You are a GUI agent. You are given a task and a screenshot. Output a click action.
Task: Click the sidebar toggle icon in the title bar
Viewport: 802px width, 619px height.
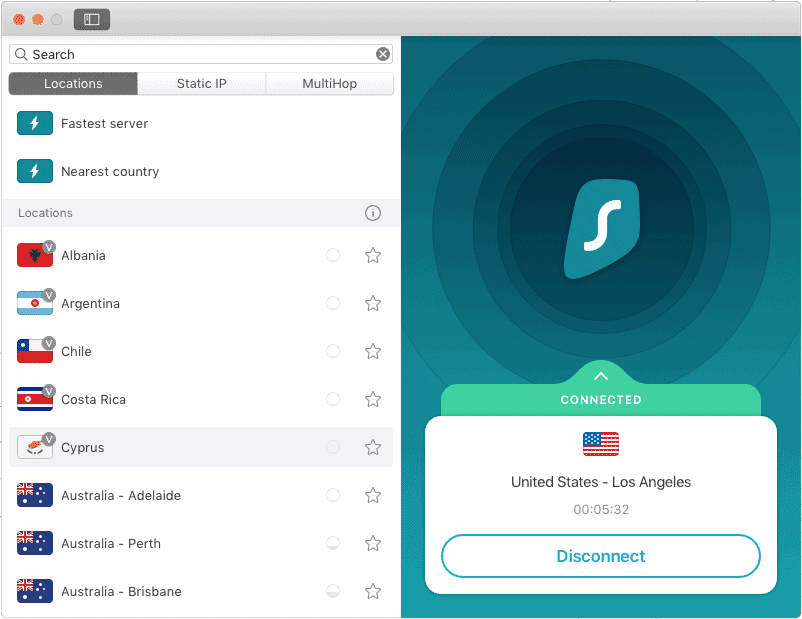91,19
